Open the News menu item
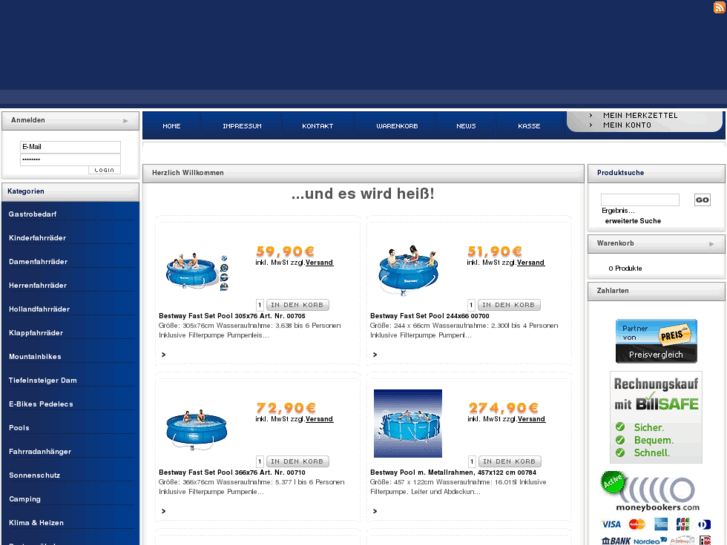 pos(466,126)
